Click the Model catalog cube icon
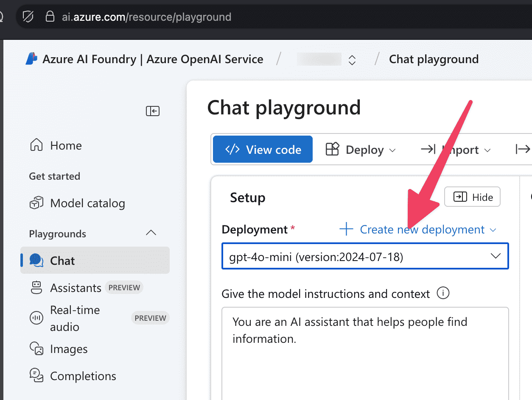This screenshot has height=400, width=532. [x=36, y=203]
